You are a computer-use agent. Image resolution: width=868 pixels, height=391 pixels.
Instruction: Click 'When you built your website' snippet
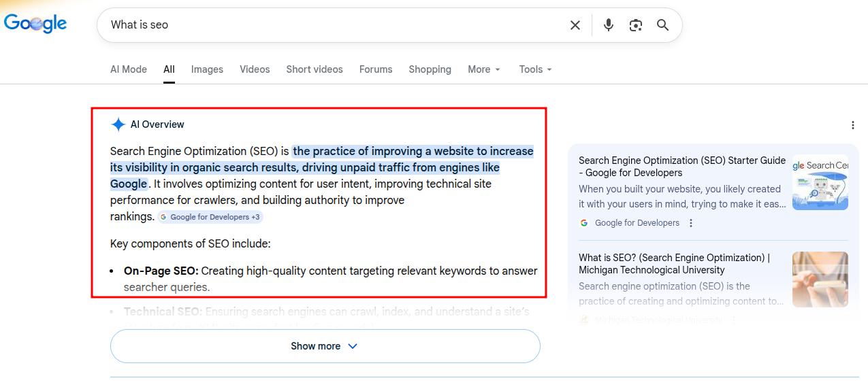682,197
